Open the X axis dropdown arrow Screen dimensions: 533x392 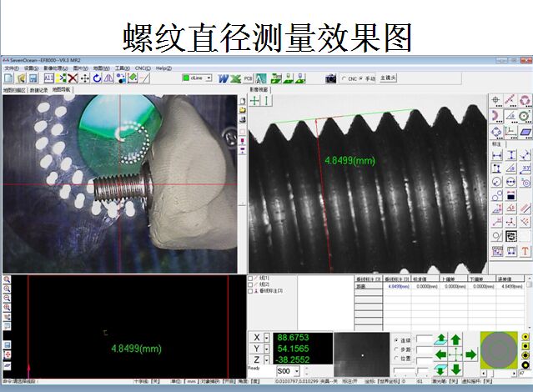pos(267,338)
